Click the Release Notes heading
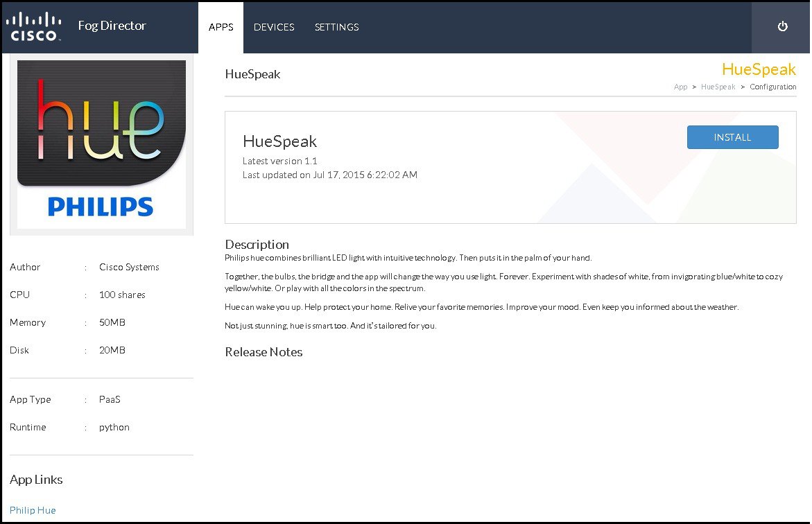 (x=264, y=352)
